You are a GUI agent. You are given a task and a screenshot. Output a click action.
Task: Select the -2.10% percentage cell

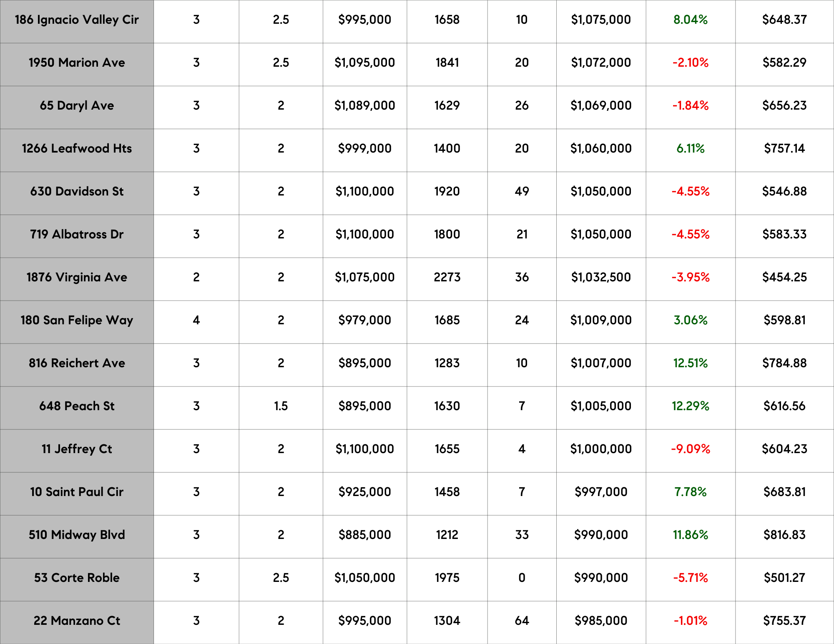pyautogui.click(x=690, y=63)
